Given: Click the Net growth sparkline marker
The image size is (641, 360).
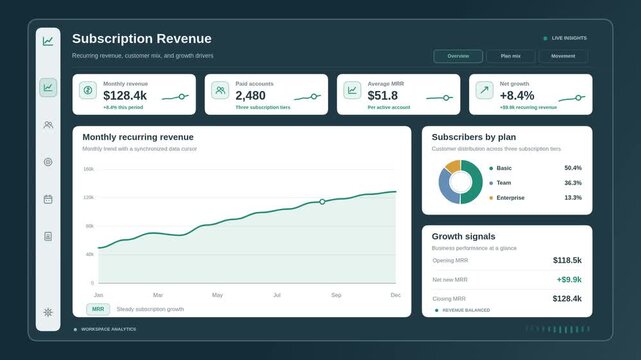Looking at the screenshot, I should [x=578, y=98].
